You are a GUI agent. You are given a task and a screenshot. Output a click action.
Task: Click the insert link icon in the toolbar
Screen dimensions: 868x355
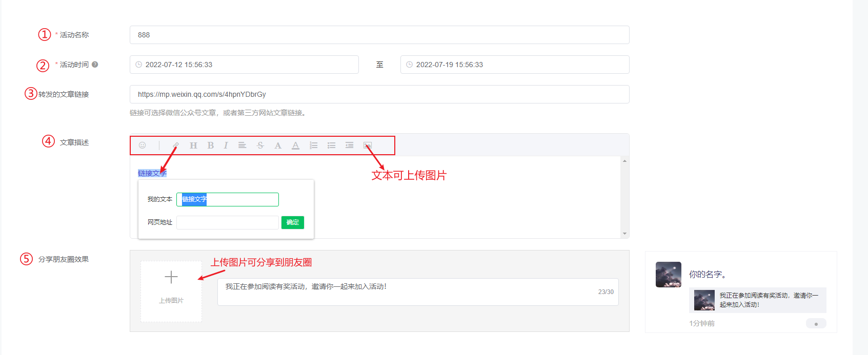coord(176,145)
